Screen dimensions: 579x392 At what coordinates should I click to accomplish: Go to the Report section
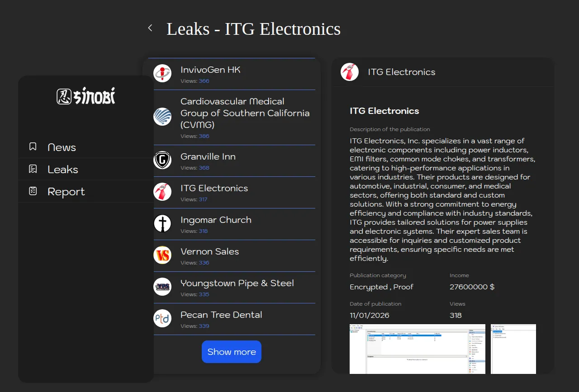click(x=66, y=192)
